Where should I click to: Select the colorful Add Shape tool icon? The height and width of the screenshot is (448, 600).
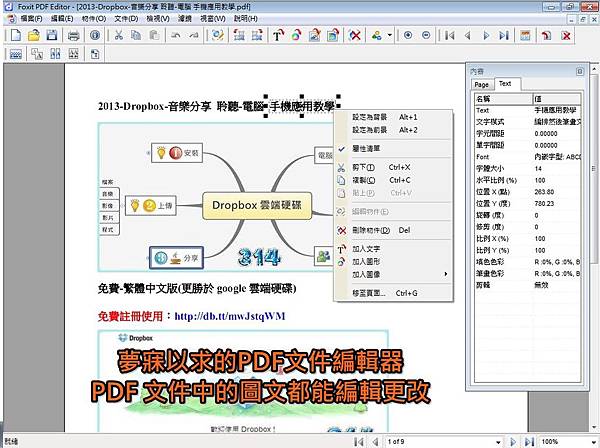tap(296, 36)
